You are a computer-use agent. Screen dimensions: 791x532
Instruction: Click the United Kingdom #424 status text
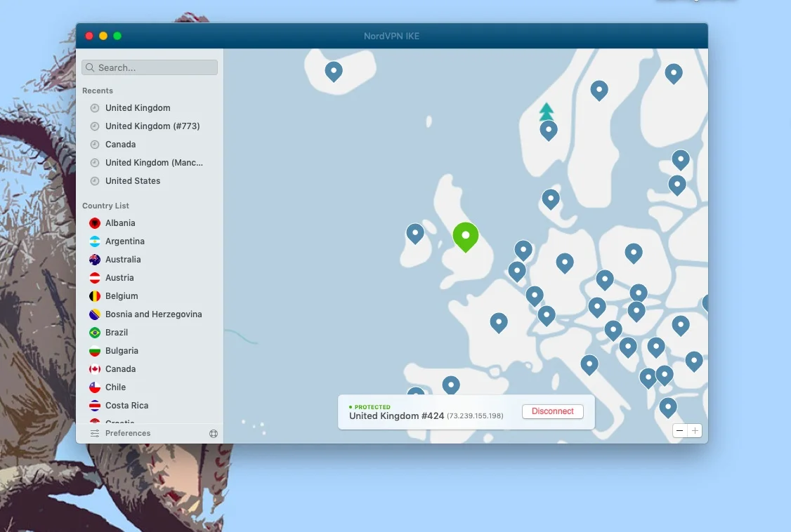click(396, 416)
